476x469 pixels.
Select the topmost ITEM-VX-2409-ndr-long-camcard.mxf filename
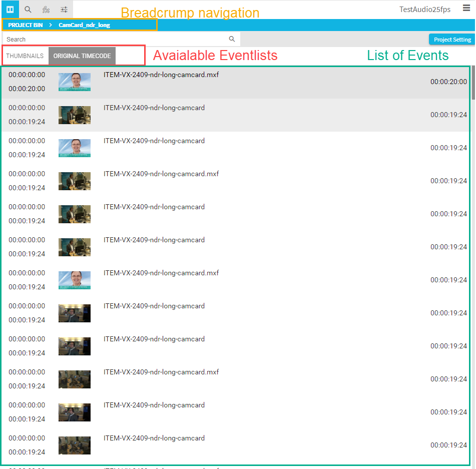161,75
